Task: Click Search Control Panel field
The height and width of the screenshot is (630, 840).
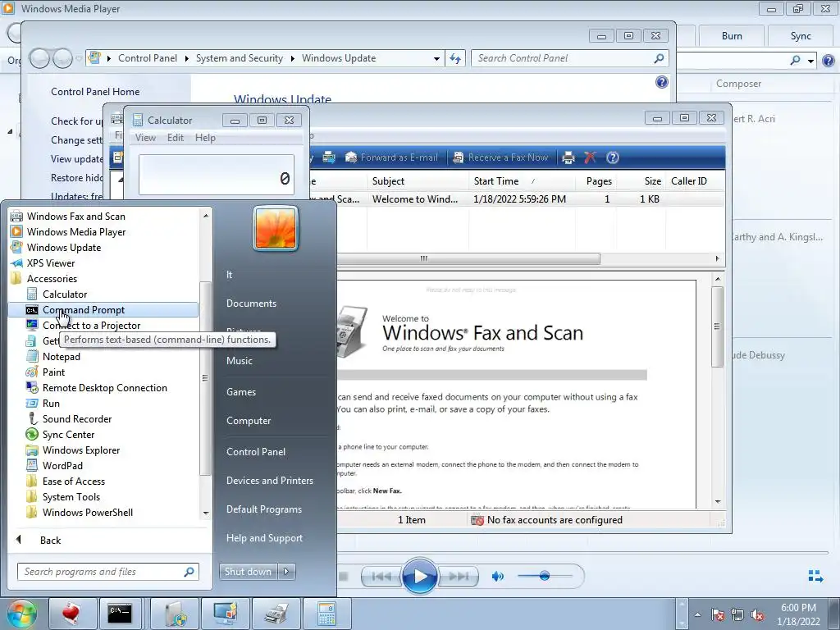Action: pyautogui.click(x=570, y=58)
